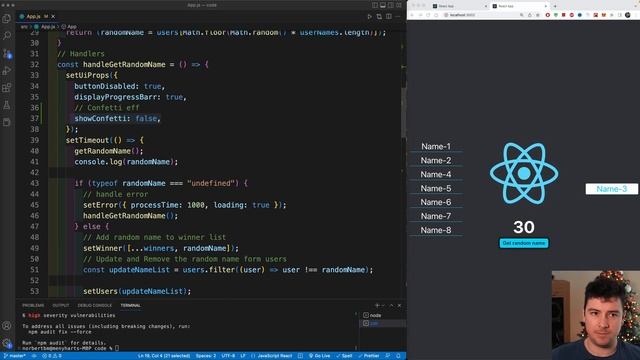Select the App.js editor tab
The height and width of the screenshot is (360, 640).
pos(37,16)
